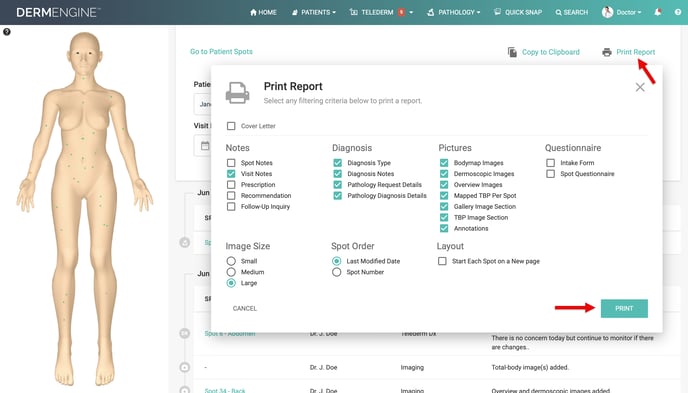Viewport: 688px width, 393px height.
Task: Uncheck Pathology Diagnosis Details
Action: [x=337, y=196]
